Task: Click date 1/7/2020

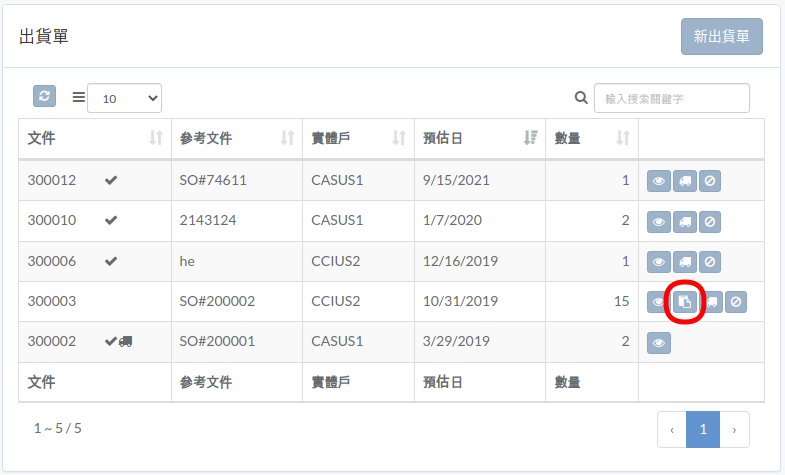Action: pos(452,220)
